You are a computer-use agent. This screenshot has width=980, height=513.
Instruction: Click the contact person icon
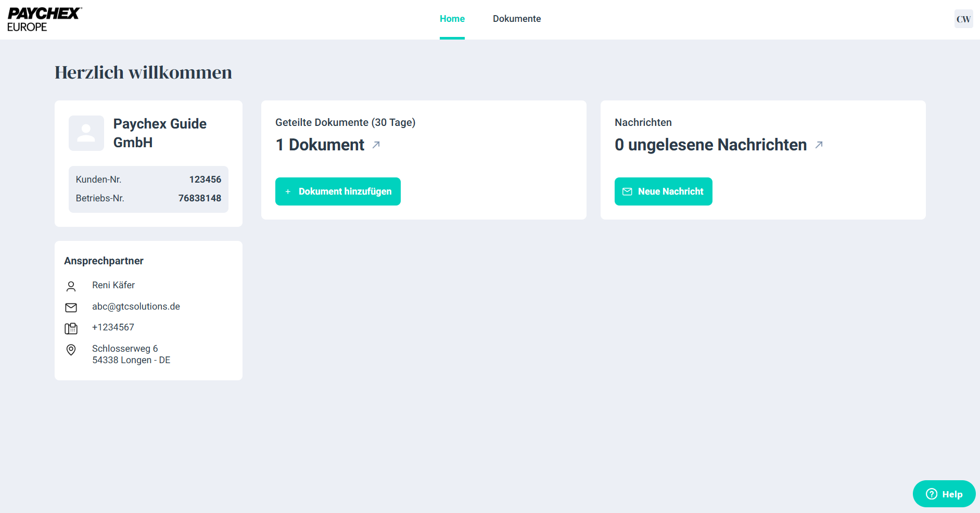coord(71,286)
